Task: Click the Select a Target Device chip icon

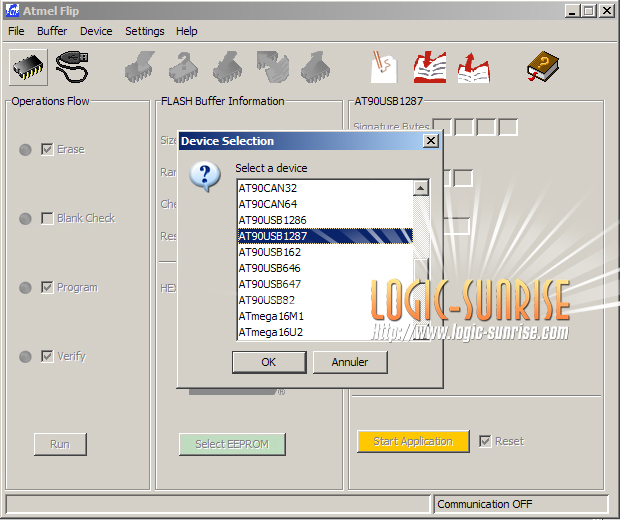Action: click(28, 67)
